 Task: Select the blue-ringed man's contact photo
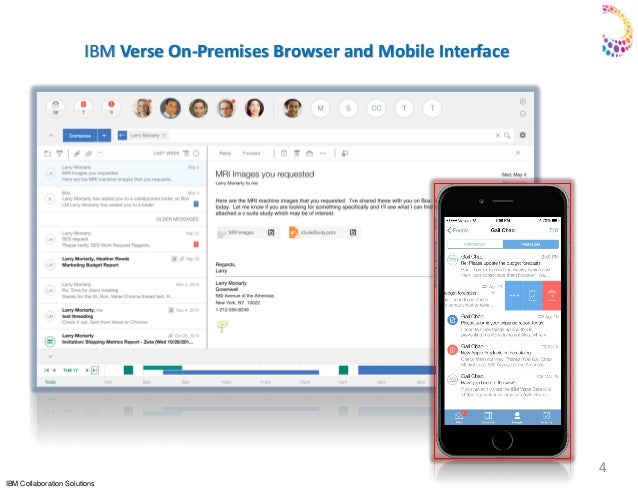click(170, 108)
